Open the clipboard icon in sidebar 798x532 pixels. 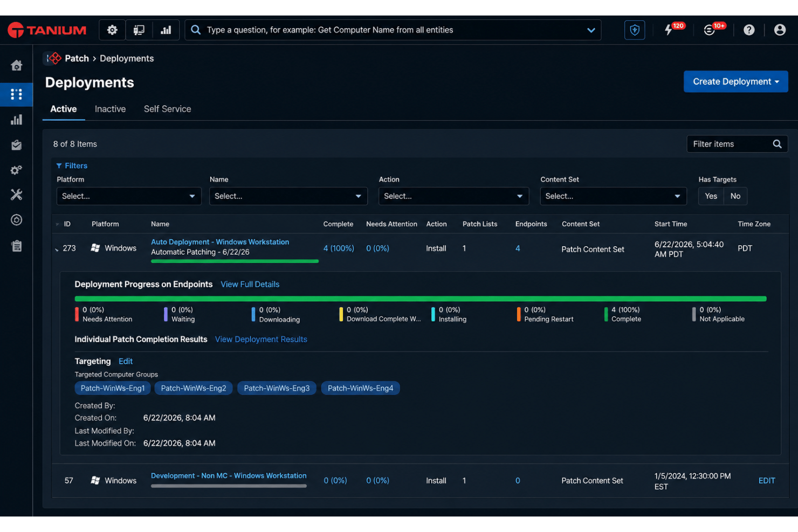tap(17, 246)
